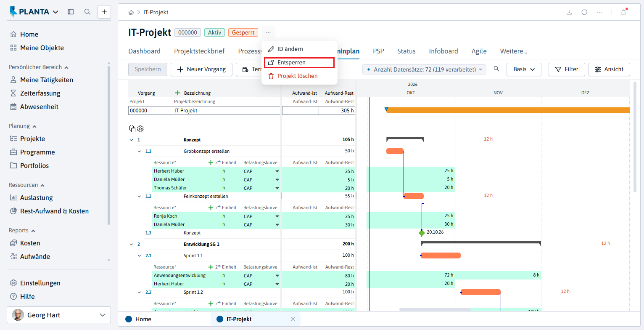This screenshot has height=330, width=644.
Task: Click the search icon in the schedule toolbar
Action: [x=496, y=69]
